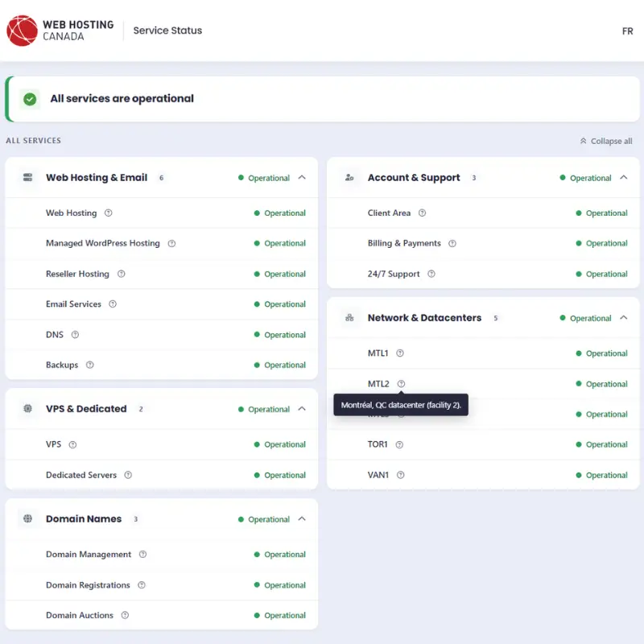
Task: Click the help icon next to 24/7 Support
Action: pyautogui.click(x=431, y=274)
